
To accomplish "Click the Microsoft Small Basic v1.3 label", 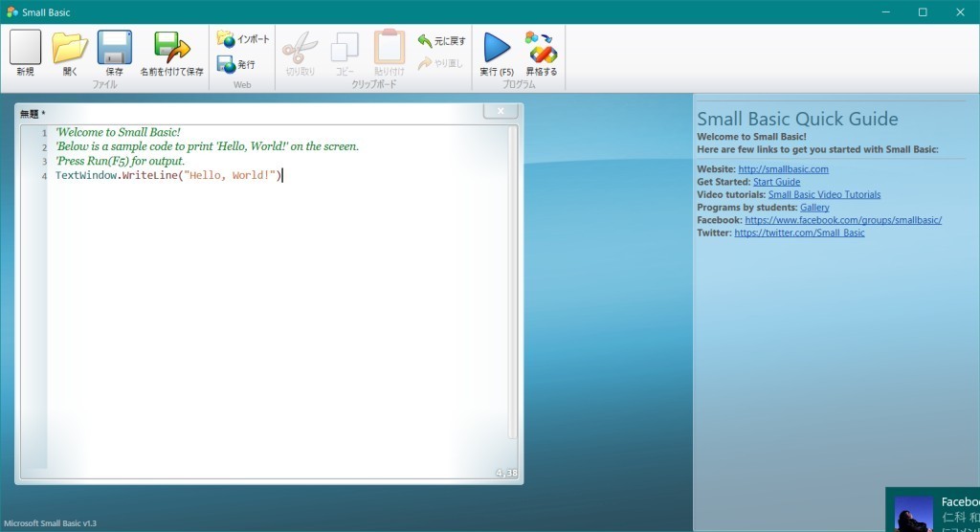I will click(50, 523).
